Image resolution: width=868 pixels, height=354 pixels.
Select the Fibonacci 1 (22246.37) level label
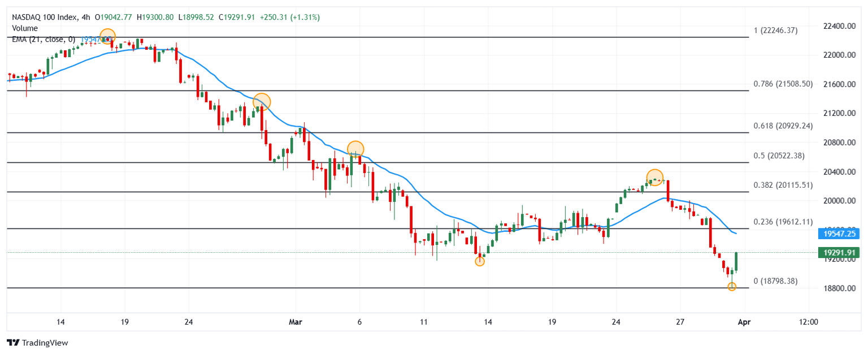[x=775, y=31]
